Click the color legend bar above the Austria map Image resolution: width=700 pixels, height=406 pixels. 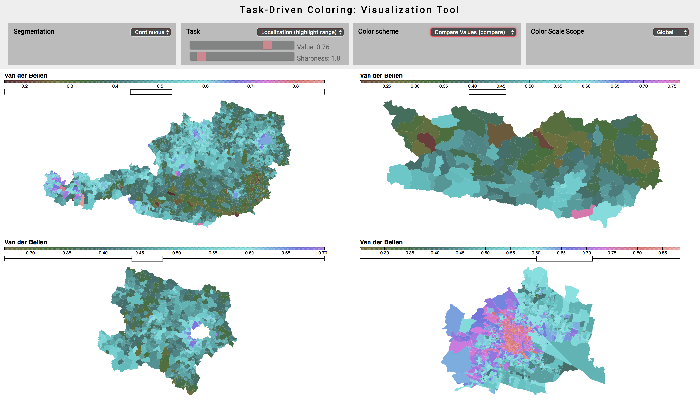[x=165, y=81]
